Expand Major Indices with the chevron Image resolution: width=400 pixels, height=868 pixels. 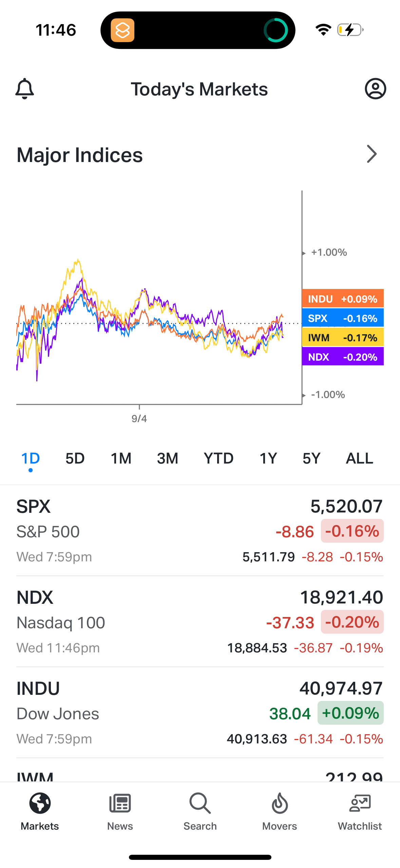pyautogui.click(x=372, y=154)
